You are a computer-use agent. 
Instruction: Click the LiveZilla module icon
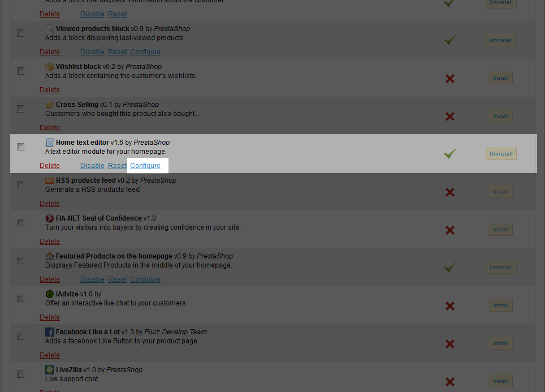[x=50, y=370]
